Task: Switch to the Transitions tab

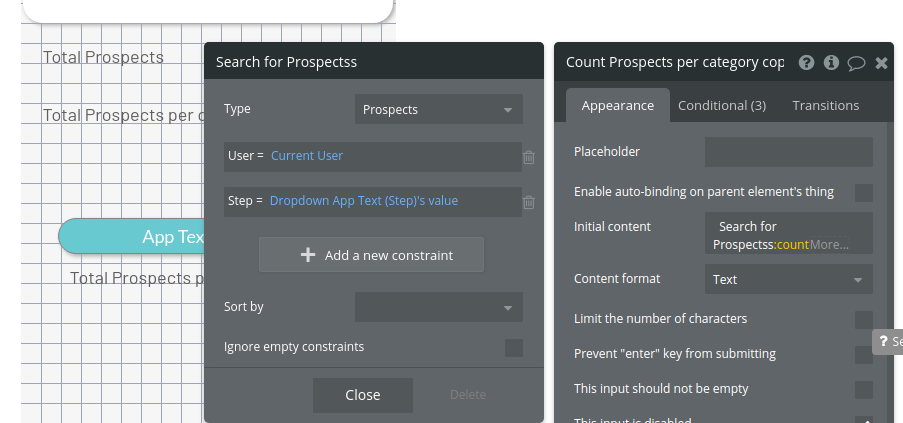Action: coord(825,105)
